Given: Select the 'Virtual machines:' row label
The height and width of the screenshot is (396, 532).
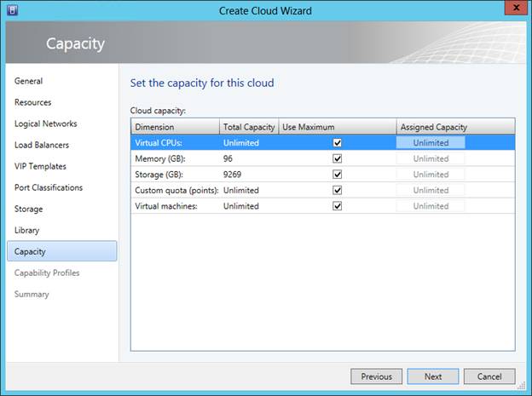Looking at the screenshot, I should [166, 206].
